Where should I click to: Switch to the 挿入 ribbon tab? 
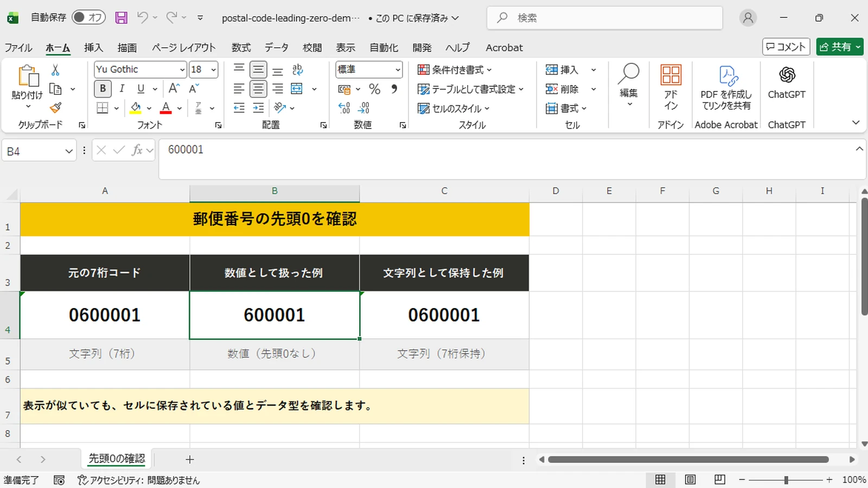[93, 48]
